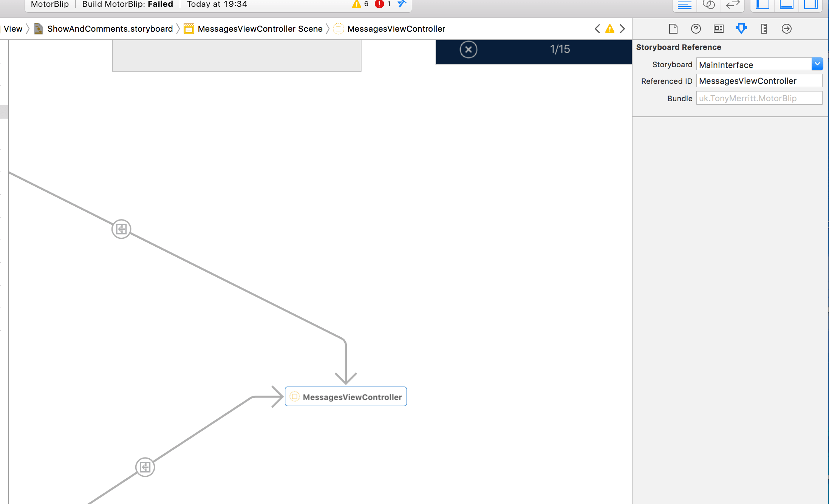Image resolution: width=829 pixels, height=504 pixels.
Task: Select the Attributes inspector icon
Action: tap(741, 29)
